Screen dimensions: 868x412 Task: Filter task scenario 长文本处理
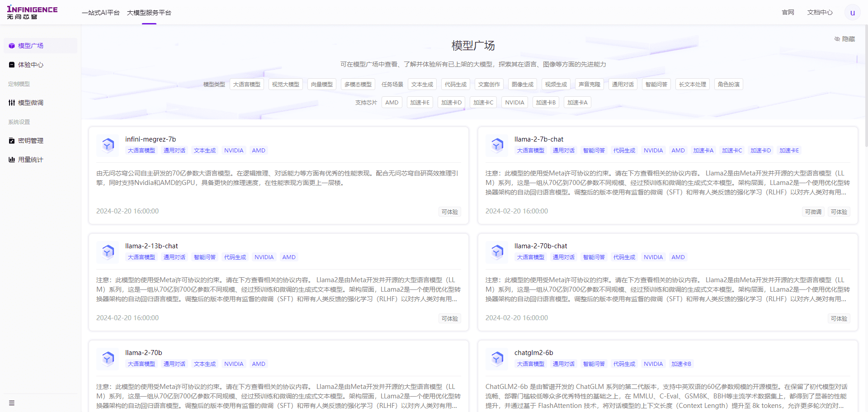[x=692, y=84]
